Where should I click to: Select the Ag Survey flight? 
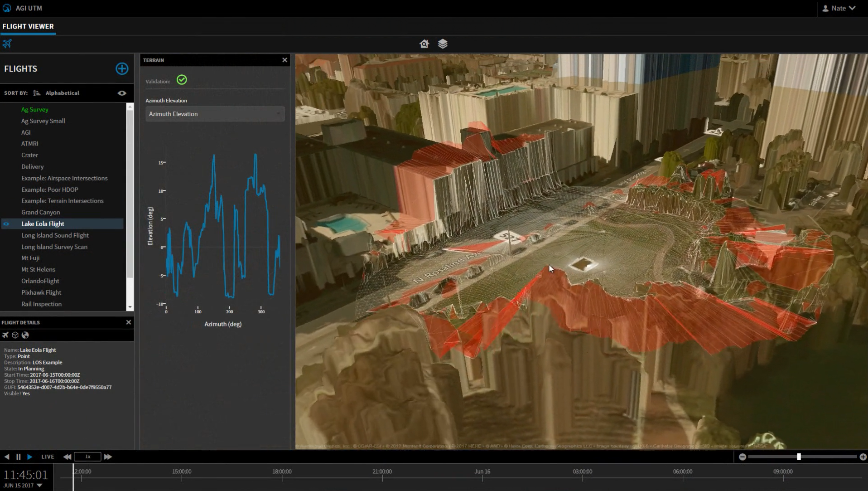point(34,109)
